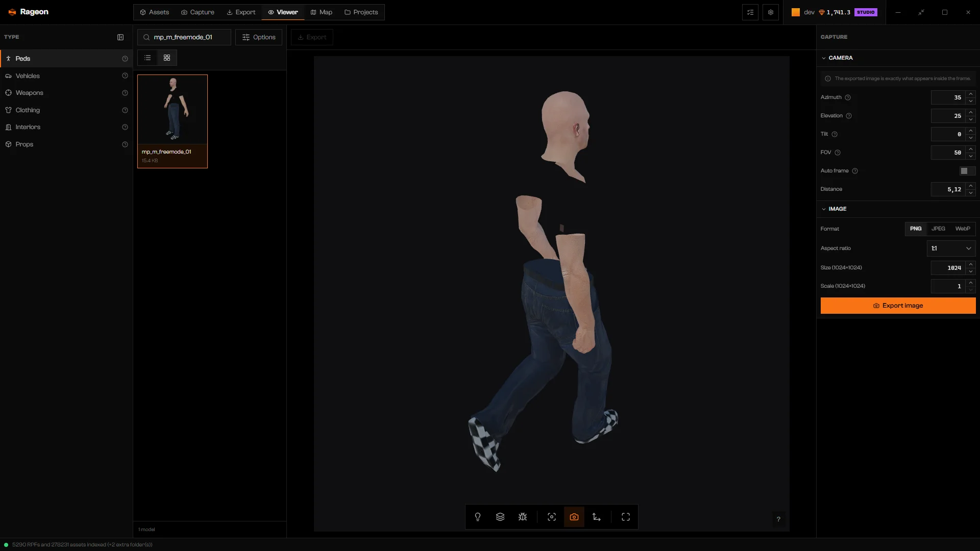
Task: Select WebP image format
Action: point(963,229)
